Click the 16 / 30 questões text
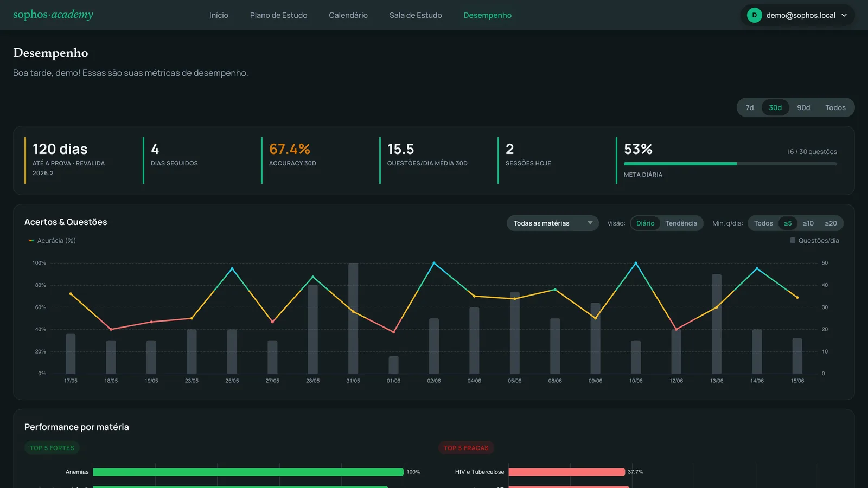Screen dimensions: 868x488 [812, 152]
